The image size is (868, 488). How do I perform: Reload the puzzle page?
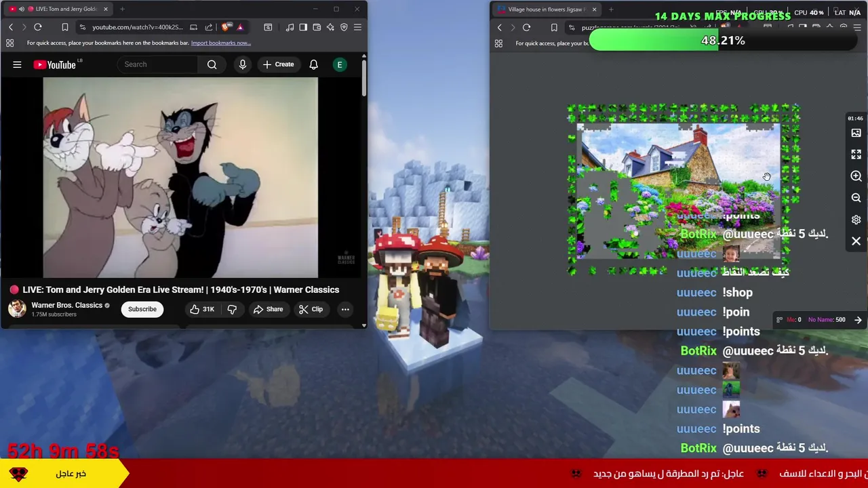coord(526,28)
